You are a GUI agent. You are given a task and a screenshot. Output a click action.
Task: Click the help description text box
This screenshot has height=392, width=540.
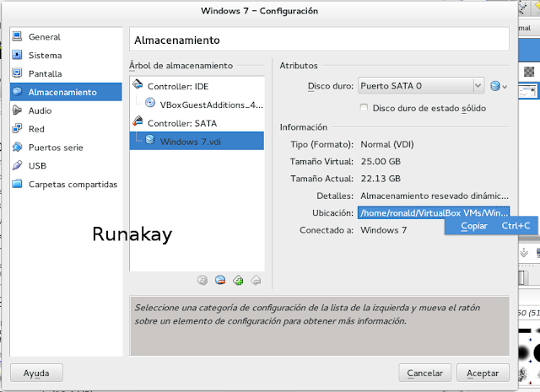319,325
